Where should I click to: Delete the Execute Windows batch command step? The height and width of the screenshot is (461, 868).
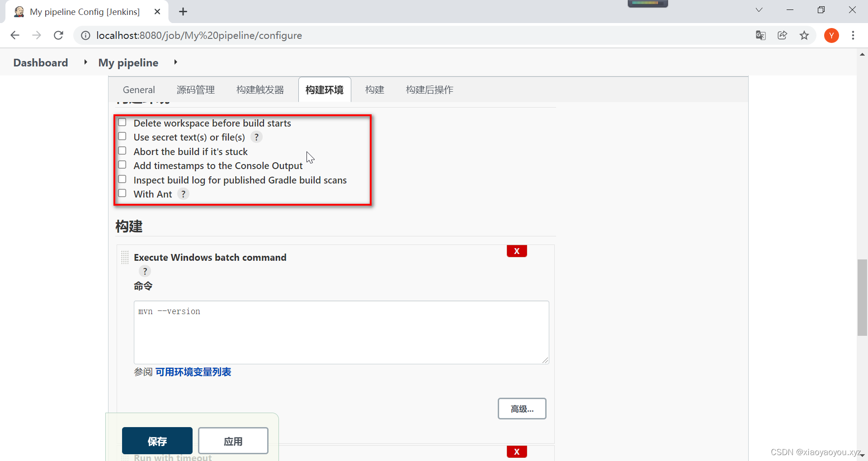517,251
